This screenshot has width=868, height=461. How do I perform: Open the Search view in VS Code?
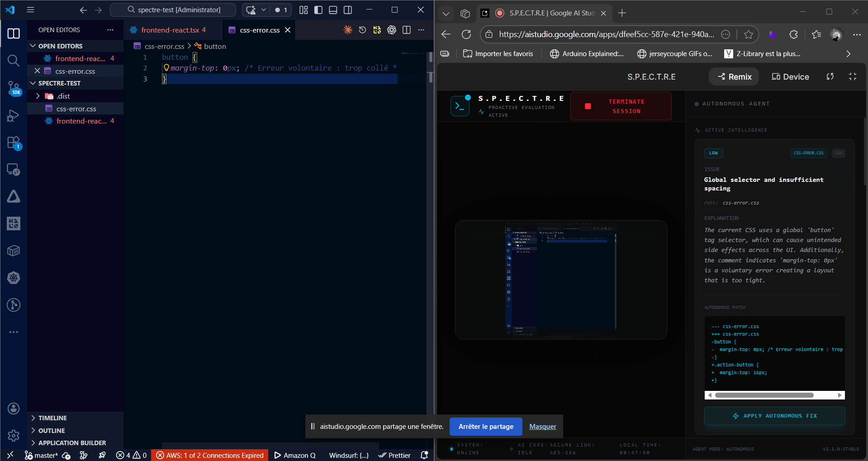[14, 61]
